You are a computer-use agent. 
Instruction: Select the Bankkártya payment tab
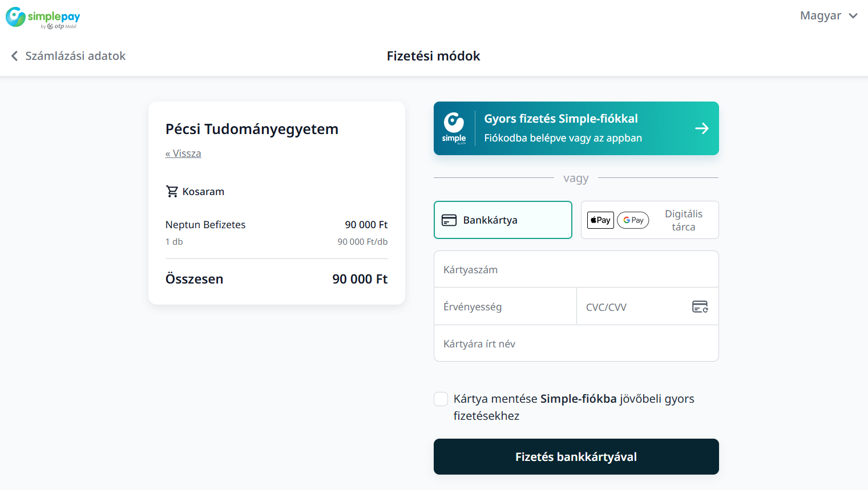point(503,220)
